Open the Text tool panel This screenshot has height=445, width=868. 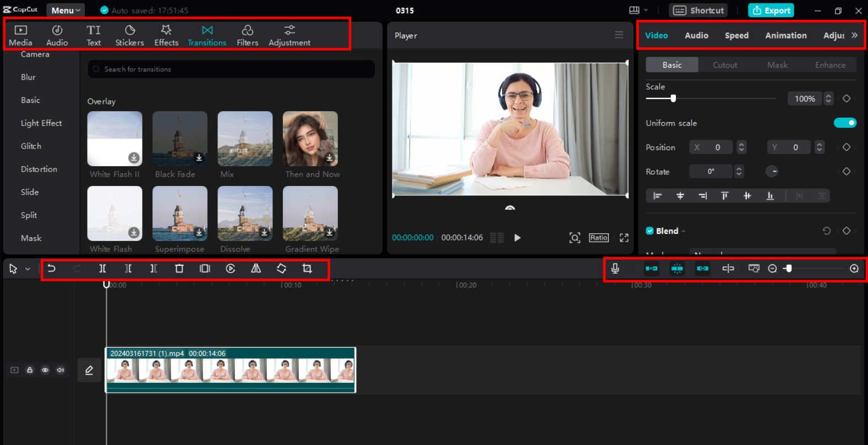[x=94, y=35]
